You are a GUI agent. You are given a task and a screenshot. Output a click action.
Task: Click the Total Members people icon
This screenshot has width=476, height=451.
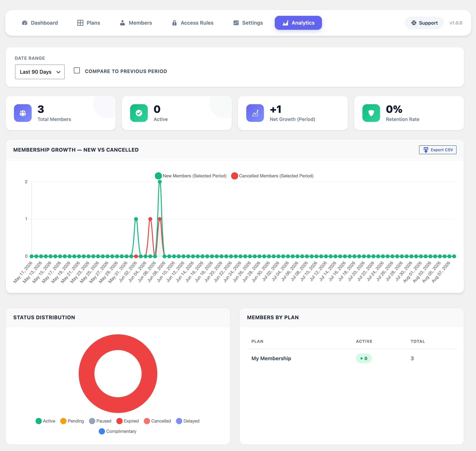pos(23,113)
